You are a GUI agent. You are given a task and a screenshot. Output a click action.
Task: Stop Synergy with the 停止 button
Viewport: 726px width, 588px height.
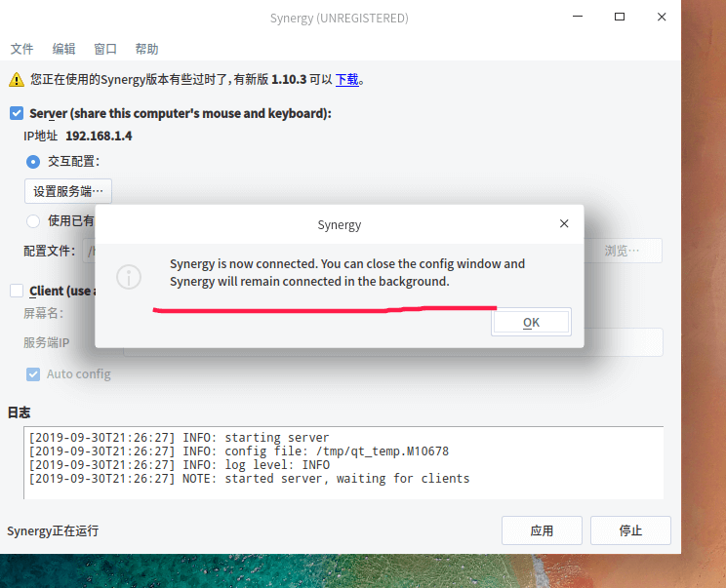[630, 530]
